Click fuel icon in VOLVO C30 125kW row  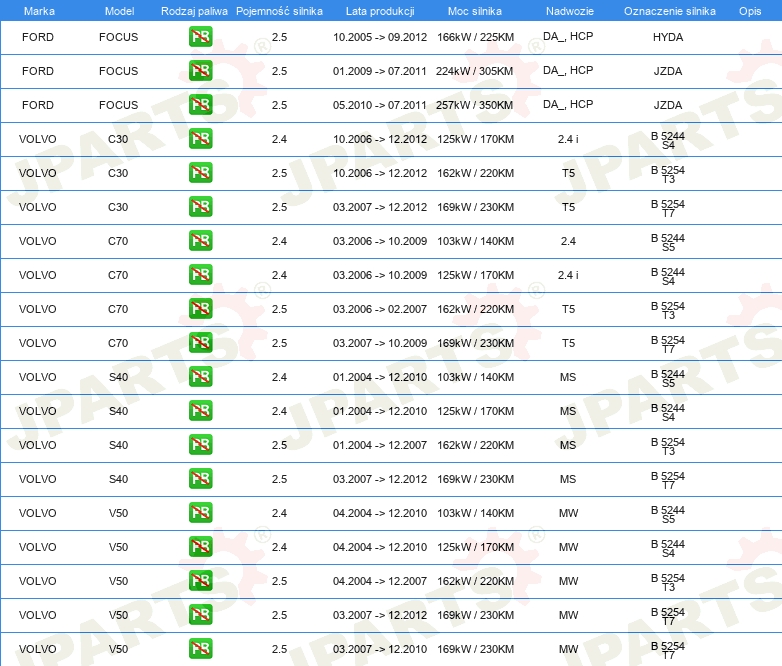[200, 139]
